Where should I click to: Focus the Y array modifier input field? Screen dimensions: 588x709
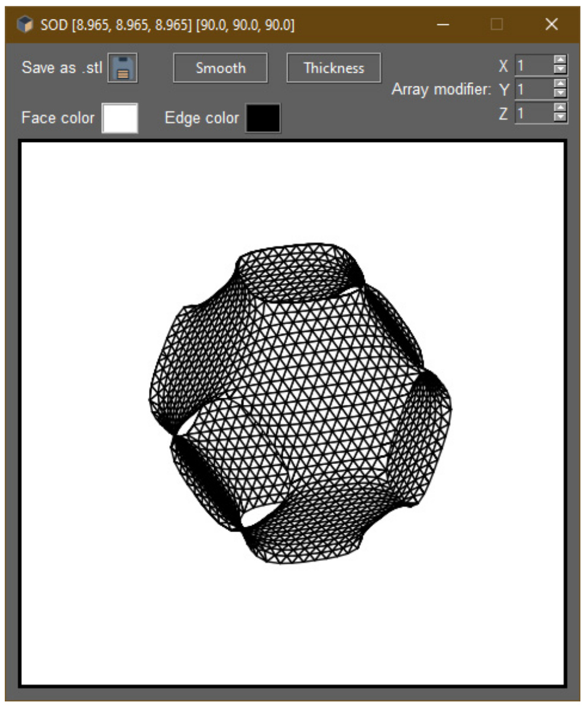(x=534, y=89)
